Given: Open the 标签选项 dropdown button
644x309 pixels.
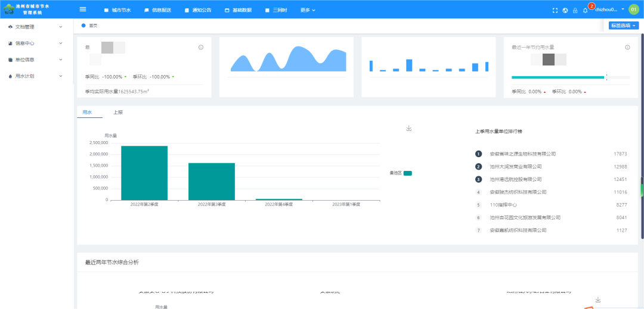Looking at the screenshot, I should coord(624,26).
